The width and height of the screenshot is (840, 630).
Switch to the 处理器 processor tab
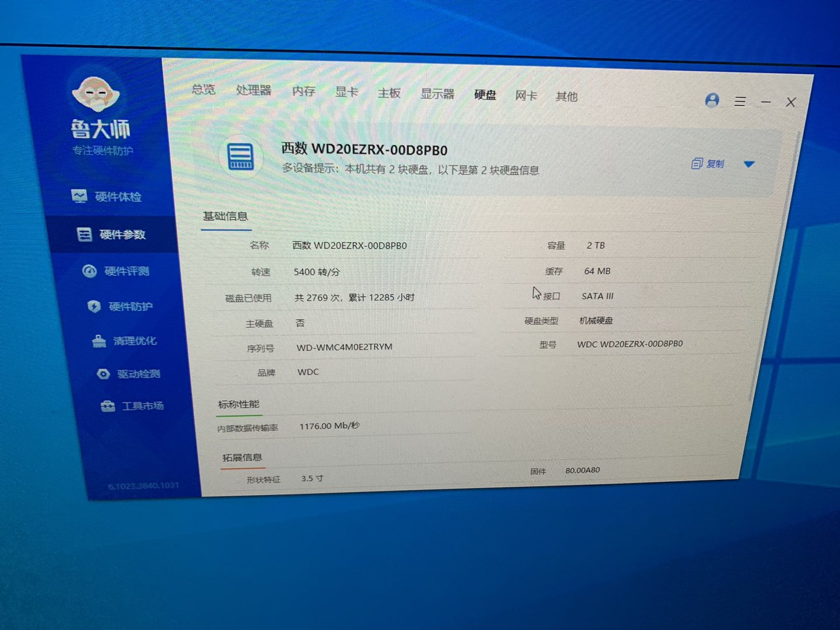coord(254,90)
